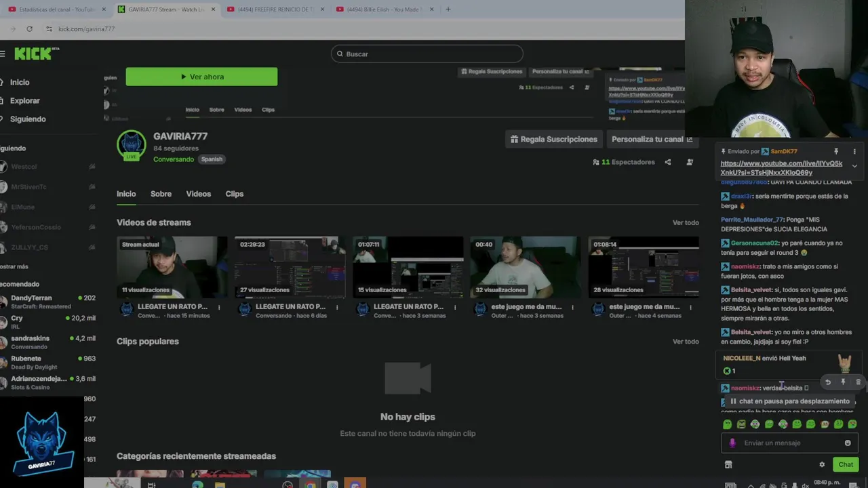Click the Hell Yeah hand emote sticker
The height and width of the screenshot is (488, 868).
point(845,363)
